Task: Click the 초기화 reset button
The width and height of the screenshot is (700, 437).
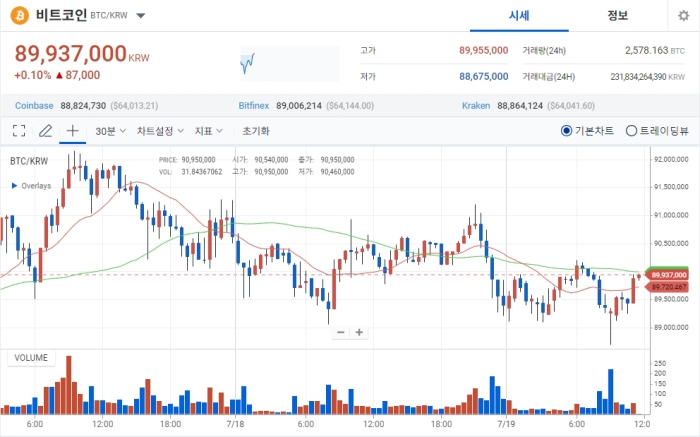Action: pyautogui.click(x=255, y=130)
